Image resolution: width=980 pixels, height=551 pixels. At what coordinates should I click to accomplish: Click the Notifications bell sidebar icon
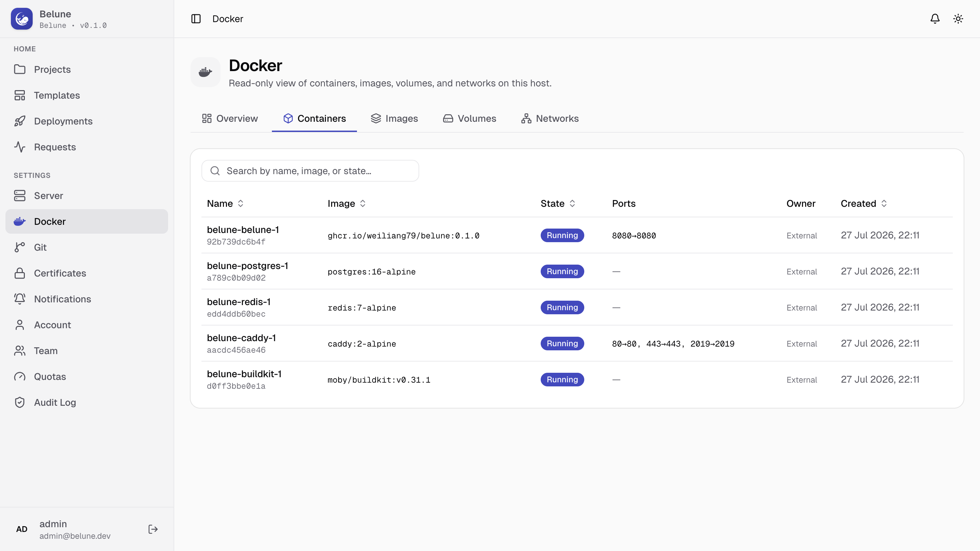point(20,299)
